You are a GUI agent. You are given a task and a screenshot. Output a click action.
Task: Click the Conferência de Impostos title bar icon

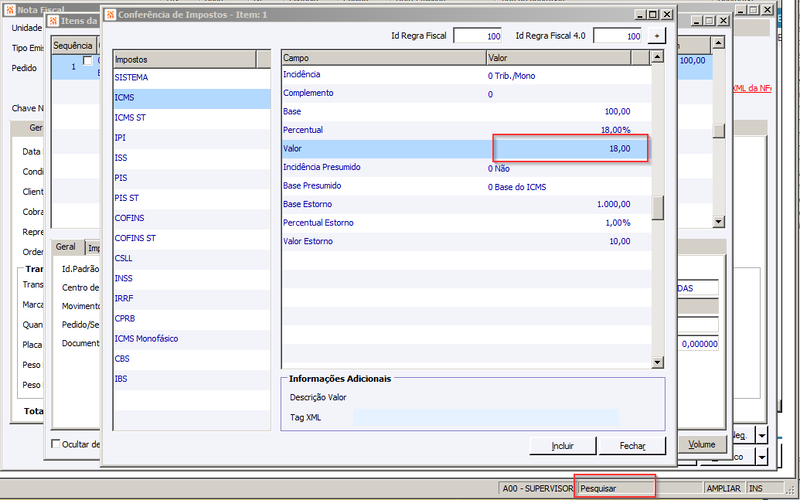[x=110, y=15]
